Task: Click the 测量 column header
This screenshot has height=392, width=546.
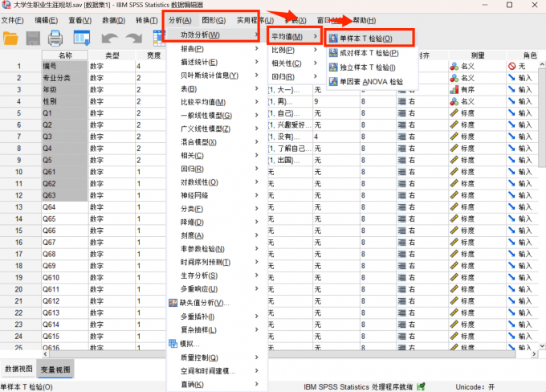Action: 478,55
